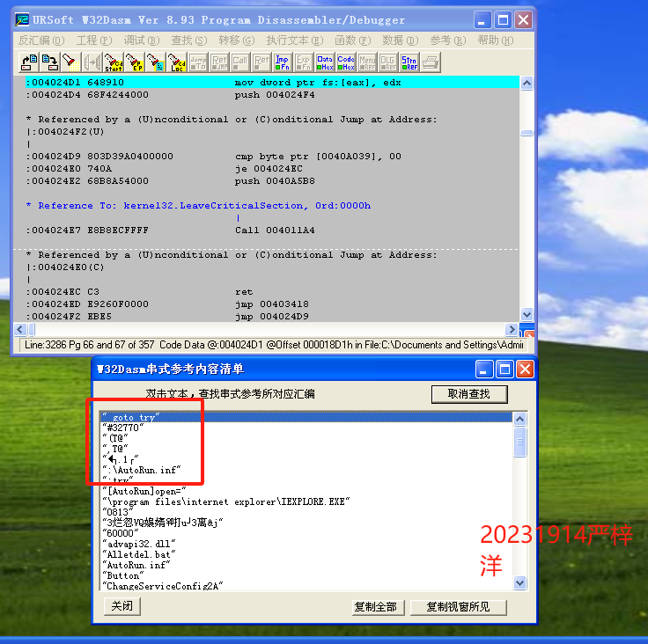Select the "Button" string entry

[x=306, y=575]
